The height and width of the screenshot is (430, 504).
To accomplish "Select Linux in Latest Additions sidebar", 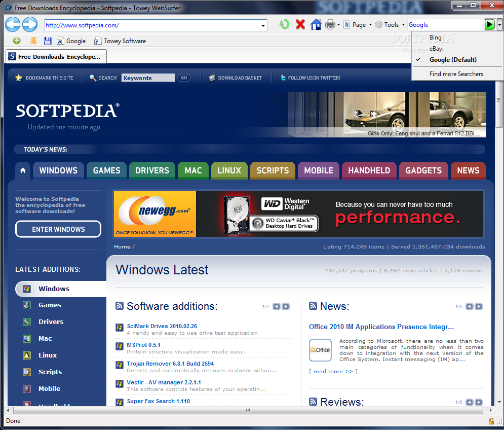I will [48, 355].
